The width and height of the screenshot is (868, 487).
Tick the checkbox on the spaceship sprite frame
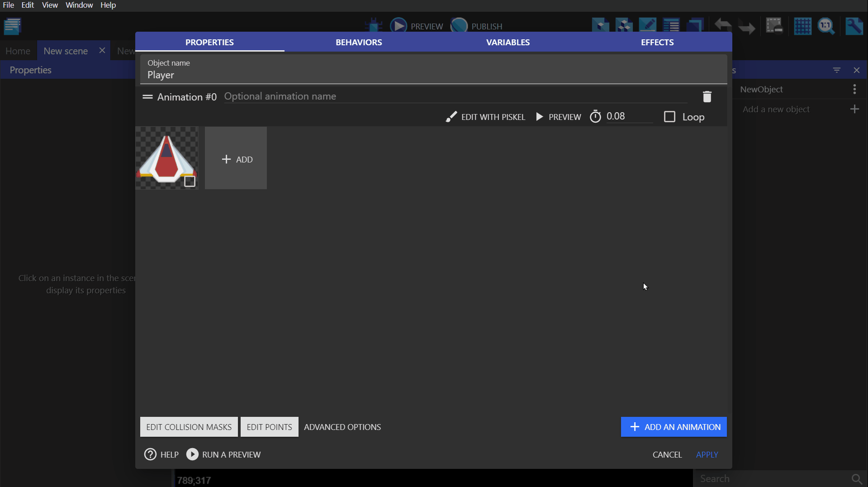[190, 181]
